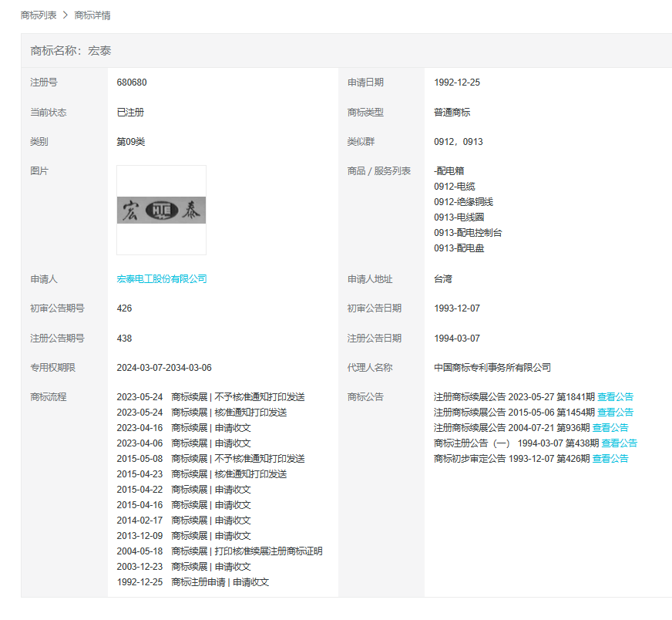Open applicant 宏泰电工股份有限公司 link
672x620 pixels.
tap(162, 279)
